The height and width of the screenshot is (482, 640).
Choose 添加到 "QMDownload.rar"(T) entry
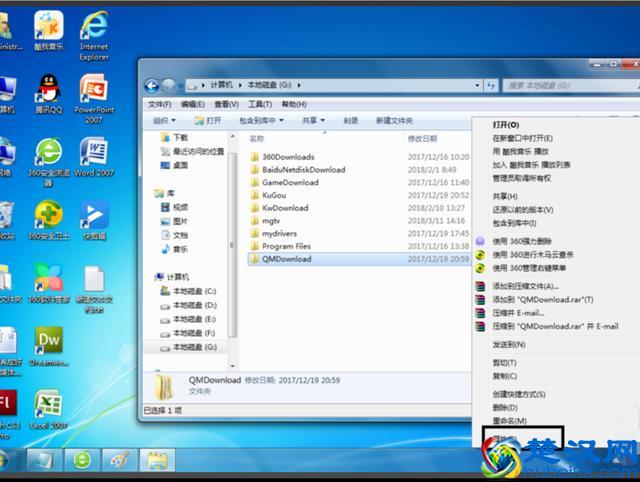coord(543,300)
